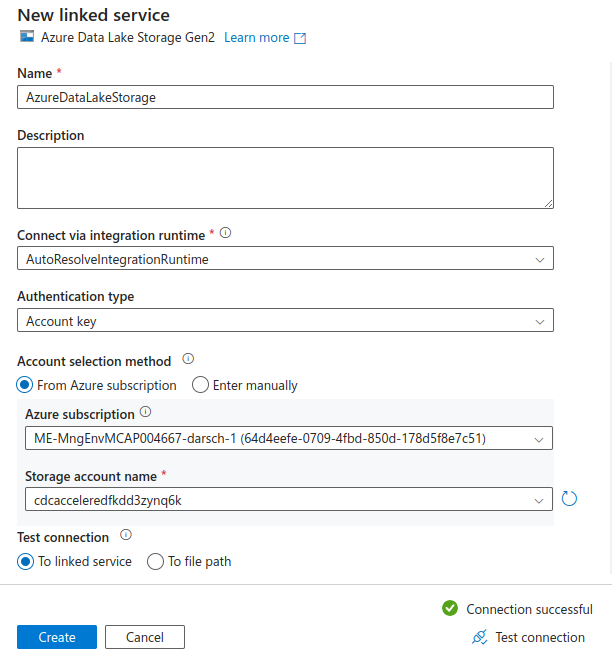Click the 'Connection successful' status text
This screenshot has height=660, width=612.
(529, 609)
